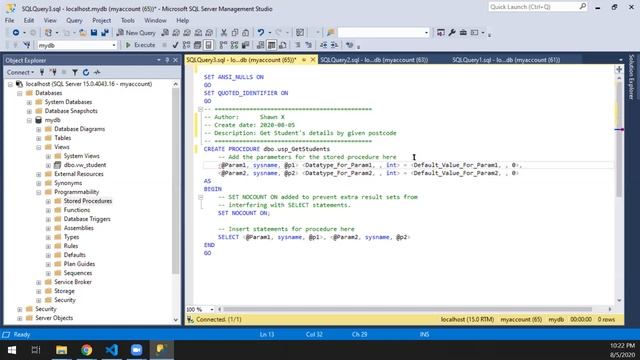The image size is (640, 360).
Task: Click the Object Explorer Filter funnel icon
Action: [75, 72]
